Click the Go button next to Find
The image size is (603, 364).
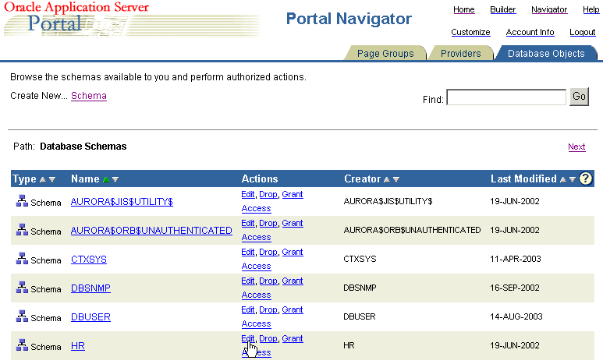click(x=579, y=97)
